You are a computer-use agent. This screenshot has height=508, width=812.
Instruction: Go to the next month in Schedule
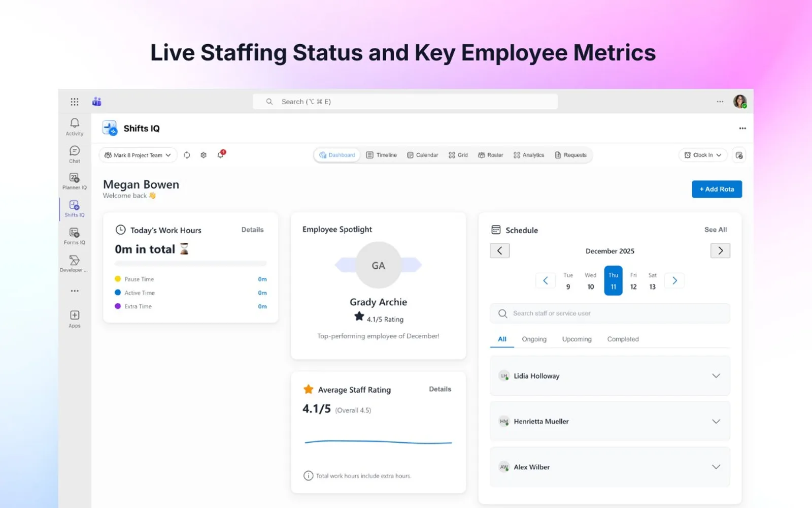[x=720, y=250]
